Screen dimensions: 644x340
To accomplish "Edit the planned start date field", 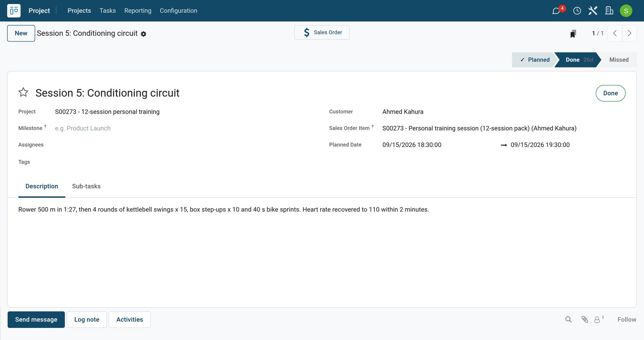I will click(x=439, y=145).
